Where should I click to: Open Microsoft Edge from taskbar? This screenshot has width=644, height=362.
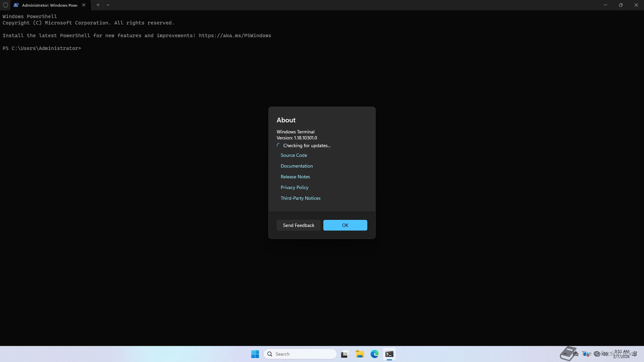tap(374, 354)
